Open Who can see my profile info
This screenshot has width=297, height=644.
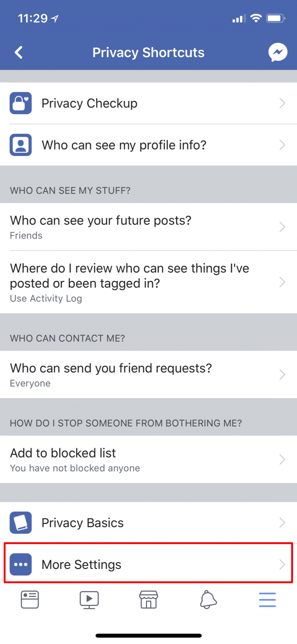point(124,145)
